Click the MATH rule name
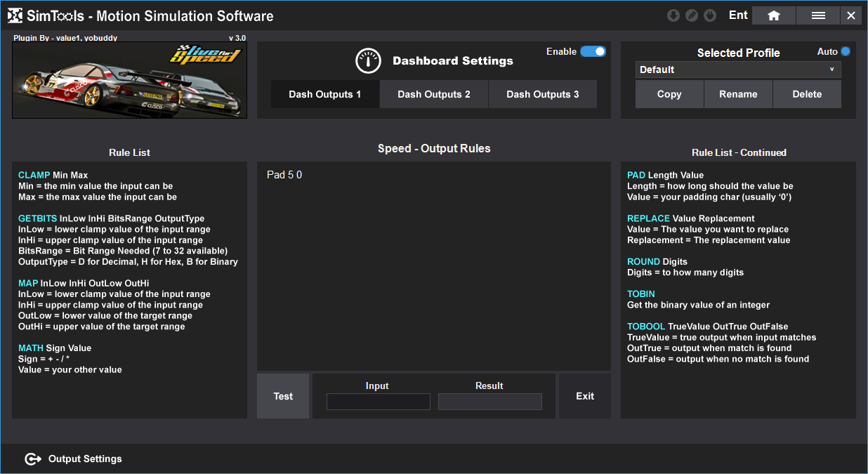Viewport: 868px width, 474px height. 31,348
